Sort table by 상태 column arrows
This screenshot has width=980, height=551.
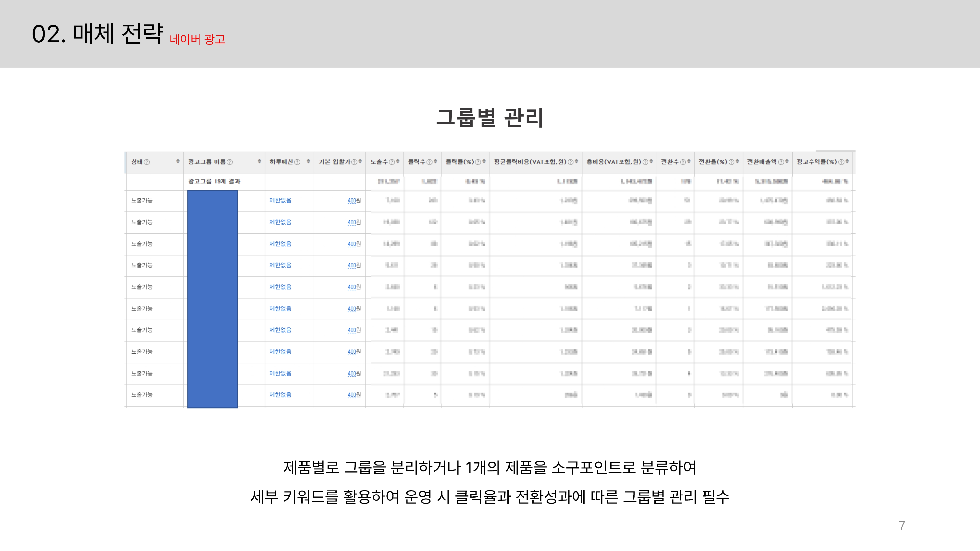tap(178, 162)
